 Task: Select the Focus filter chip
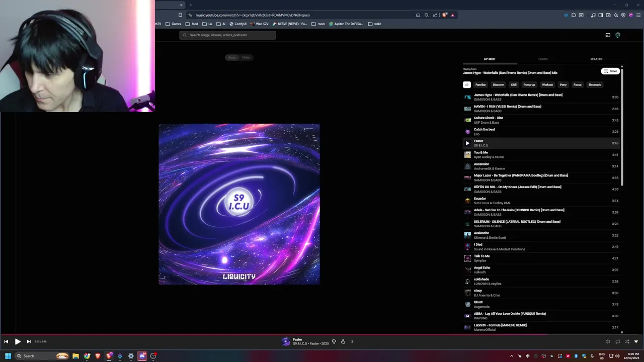click(578, 84)
